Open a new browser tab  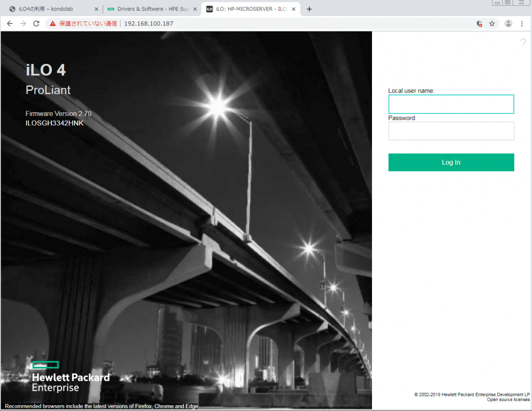point(309,9)
